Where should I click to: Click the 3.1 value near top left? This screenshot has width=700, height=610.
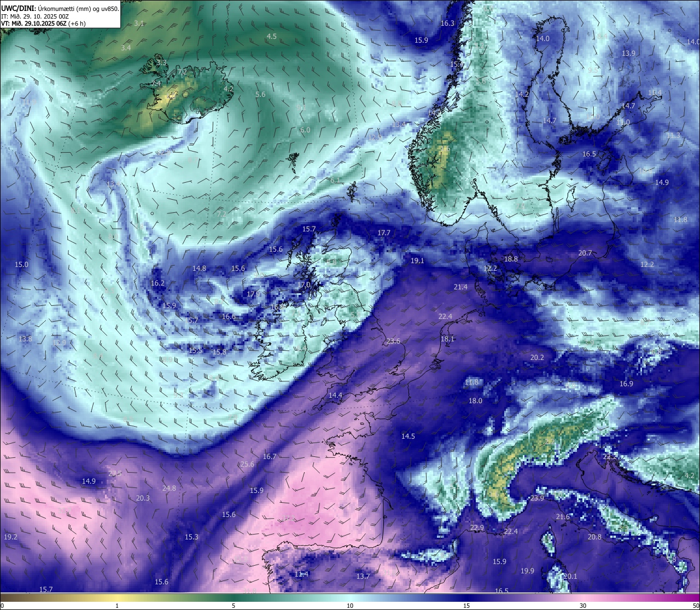point(139,24)
